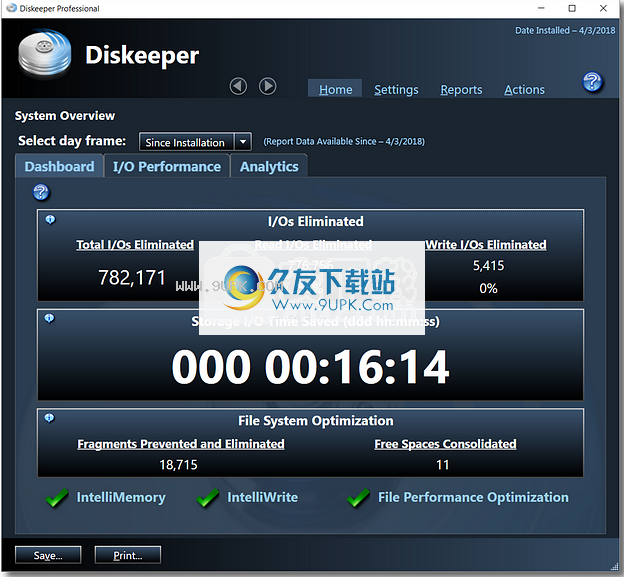Click the IntelliMemory green checkmark icon
This screenshot has height=577, width=624.
[x=57, y=497]
